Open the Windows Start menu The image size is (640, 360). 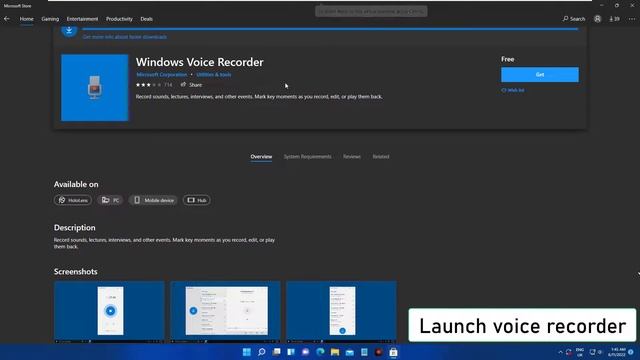coord(247,352)
